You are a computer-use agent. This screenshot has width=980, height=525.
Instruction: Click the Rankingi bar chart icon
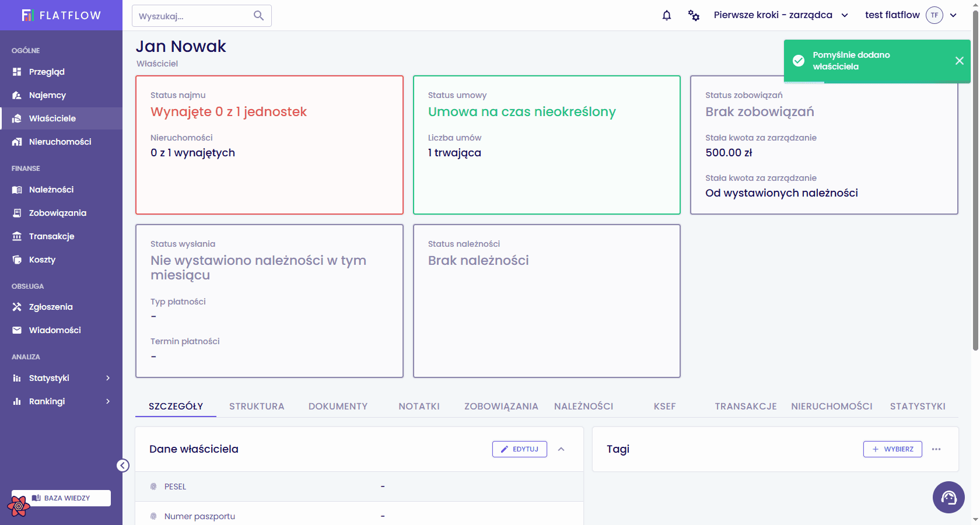(x=17, y=401)
